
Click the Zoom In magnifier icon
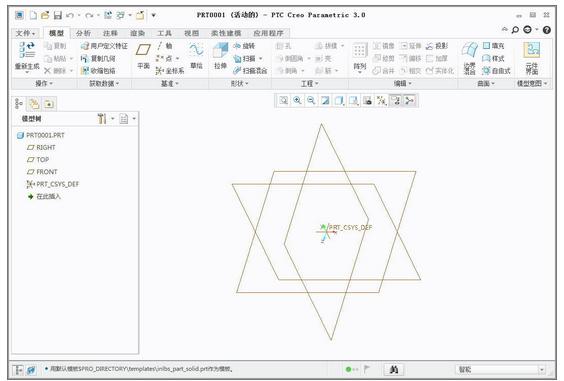297,101
